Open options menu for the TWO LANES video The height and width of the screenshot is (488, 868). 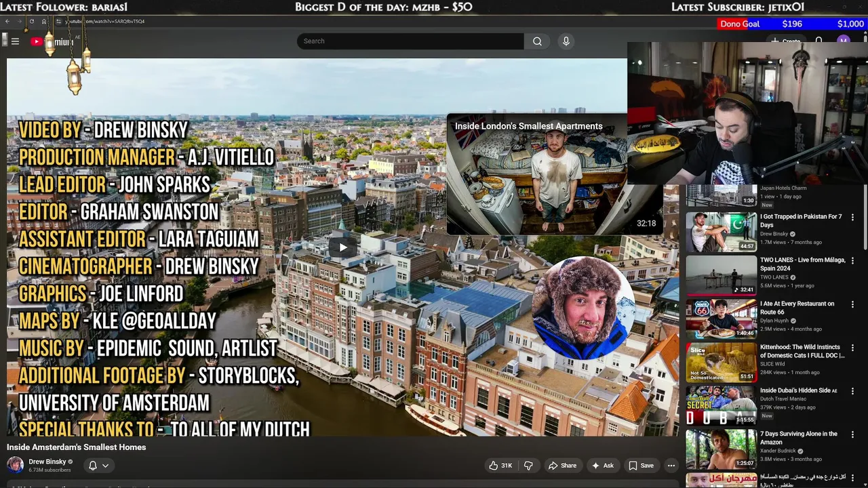(852, 260)
